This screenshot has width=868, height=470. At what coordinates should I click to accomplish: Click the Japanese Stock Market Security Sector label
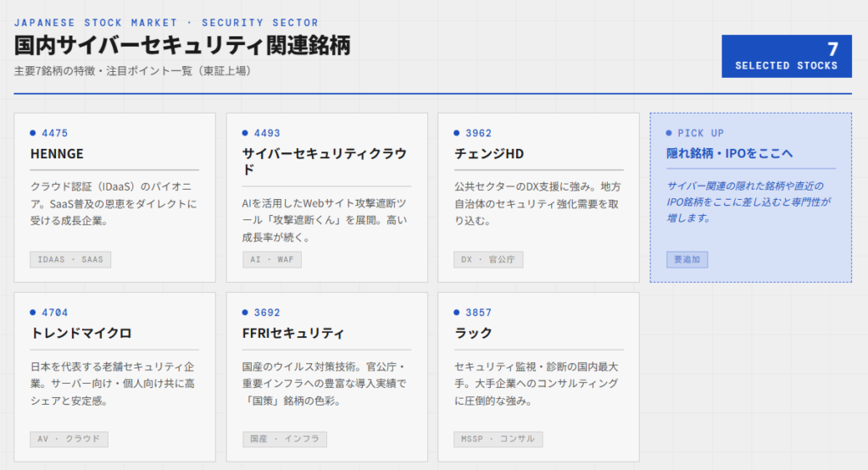[x=166, y=23]
